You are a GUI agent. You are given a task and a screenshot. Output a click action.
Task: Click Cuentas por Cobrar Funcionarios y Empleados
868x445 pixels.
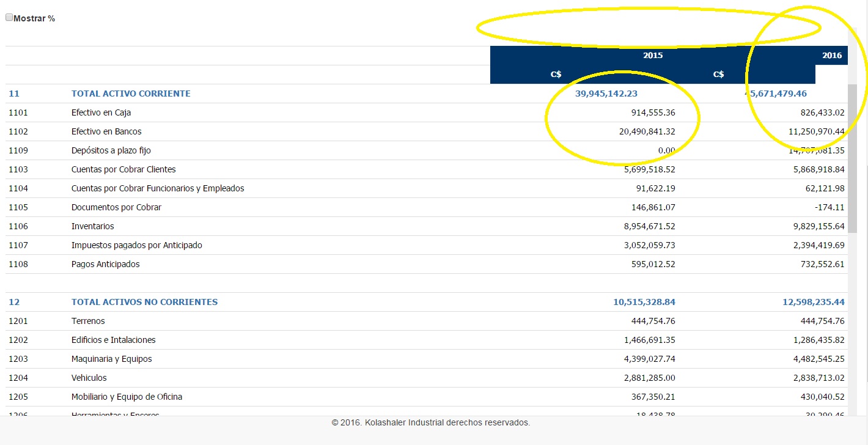[158, 188]
